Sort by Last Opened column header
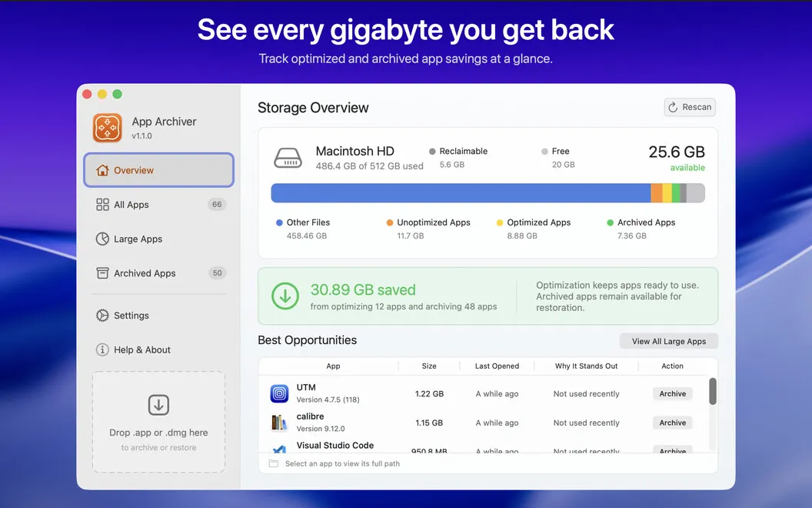The height and width of the screenshot is (508, 812). [497, 366]
